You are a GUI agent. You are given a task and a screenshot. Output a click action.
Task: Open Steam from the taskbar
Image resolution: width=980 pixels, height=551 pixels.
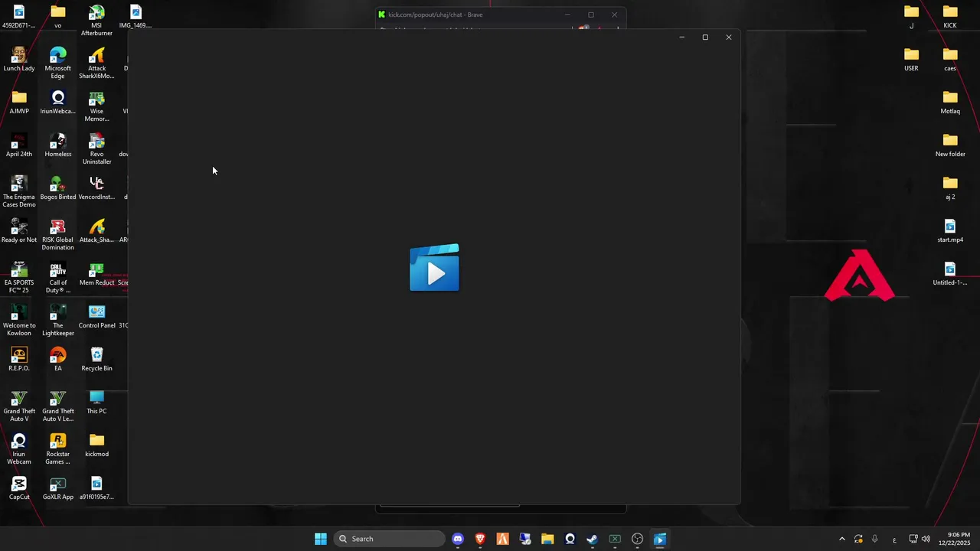tap(592, 539)
